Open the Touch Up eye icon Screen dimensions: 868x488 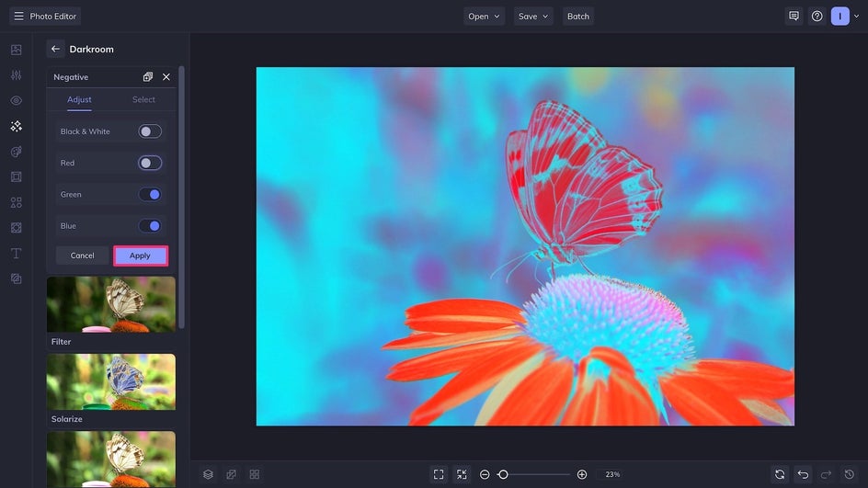(16, 101)
